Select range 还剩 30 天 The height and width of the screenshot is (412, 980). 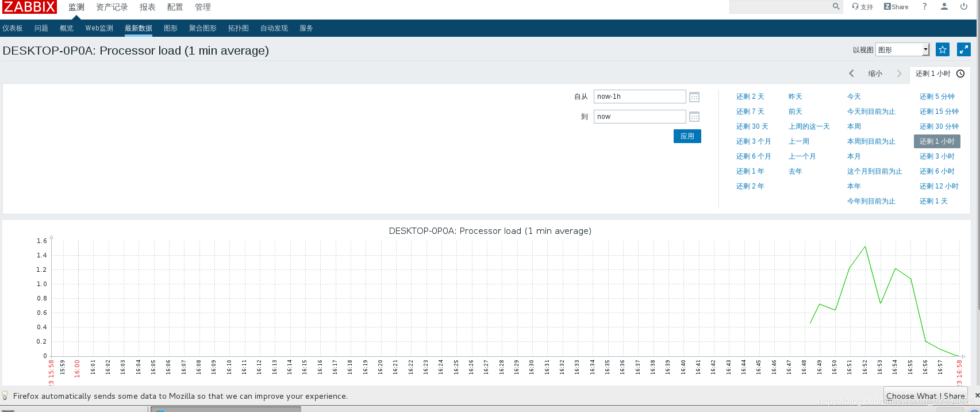pyautogui.click(x=752, y=126)
